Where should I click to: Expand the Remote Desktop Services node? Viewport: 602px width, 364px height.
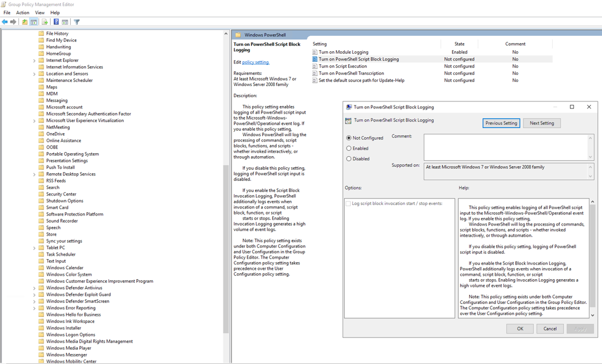pyautogui.click(x=34, y=175)
